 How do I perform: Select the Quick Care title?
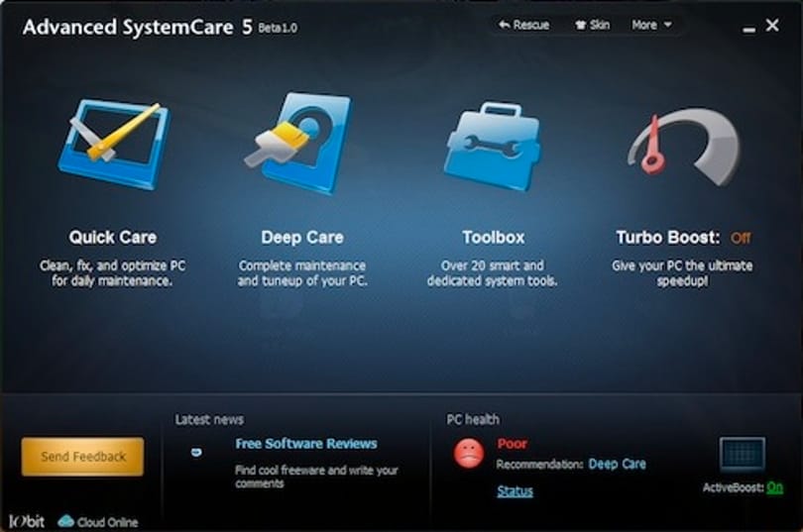[113, 238]
